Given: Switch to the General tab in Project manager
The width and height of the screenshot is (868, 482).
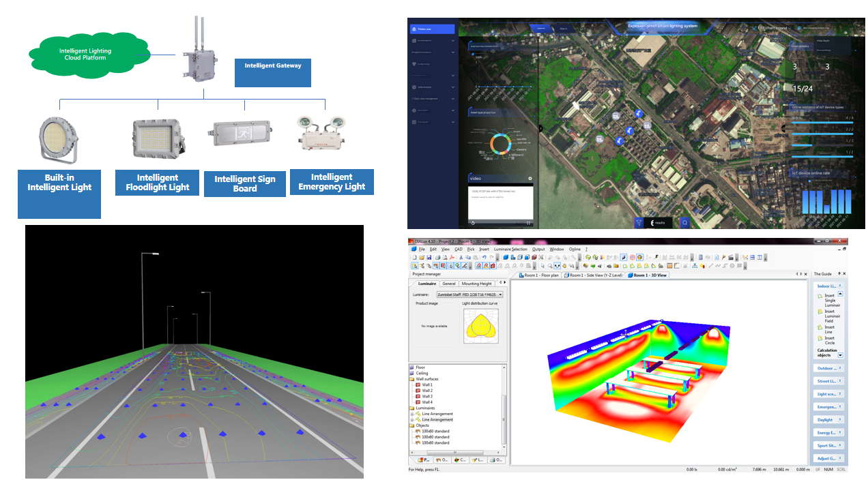Looking at the screenshot, I should pos(448,283).
